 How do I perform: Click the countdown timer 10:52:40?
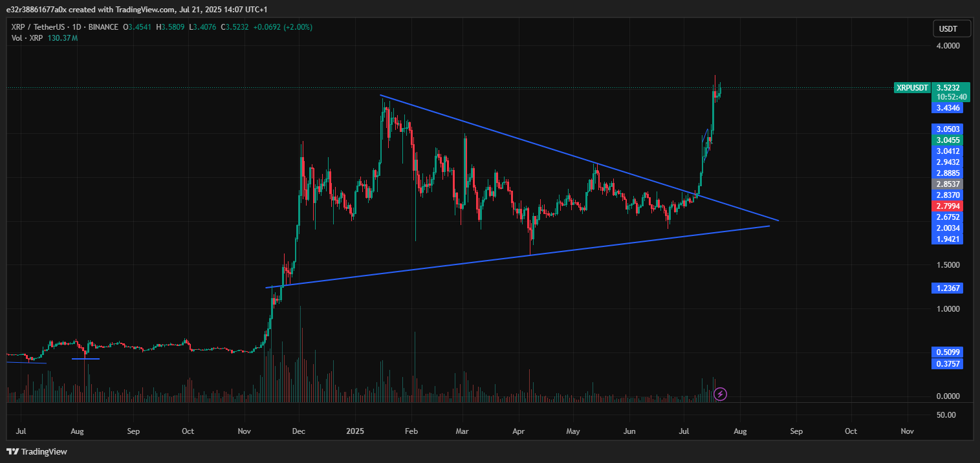pyautogui.click(x=951, y=97)
